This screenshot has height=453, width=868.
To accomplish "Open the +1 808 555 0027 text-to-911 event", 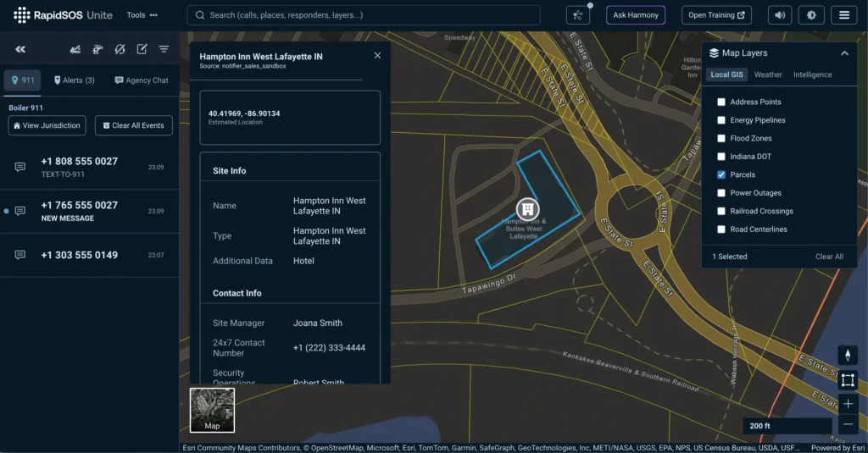I will 90,167.
